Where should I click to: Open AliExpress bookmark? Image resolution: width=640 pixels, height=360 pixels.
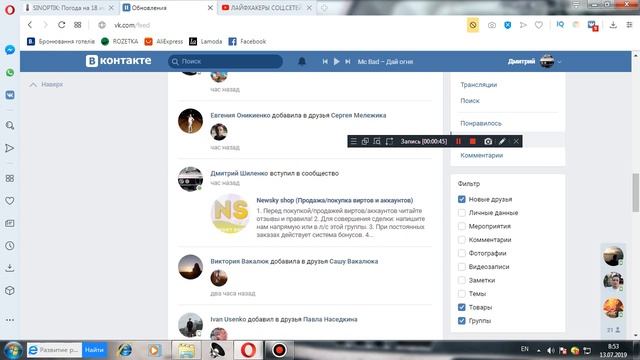pos(164,41)
